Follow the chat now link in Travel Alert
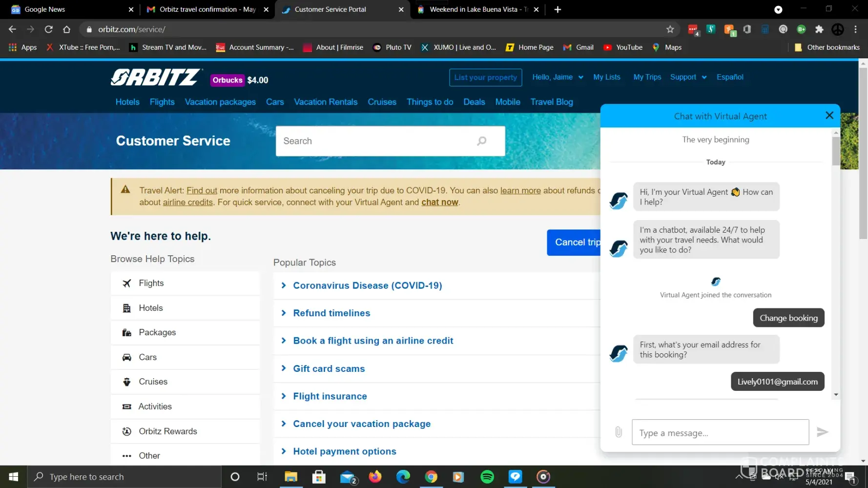 439,203
